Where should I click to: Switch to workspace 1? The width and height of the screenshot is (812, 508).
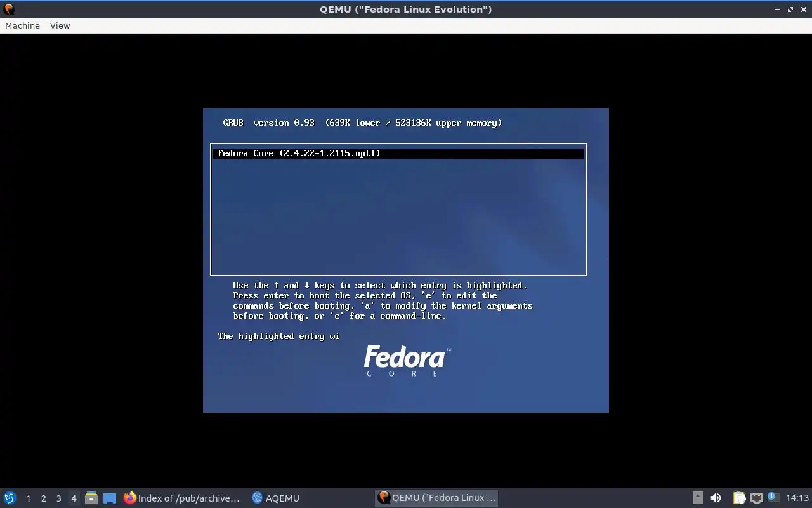[28, 498]
